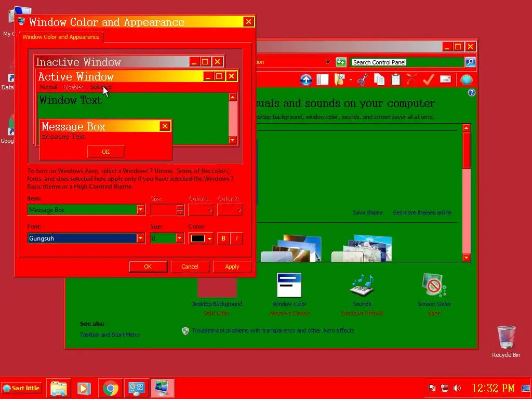This screenshot has width=532, height=399.
Task: Open Troubleshoot problems with transparency link
Action: [272, 330]
